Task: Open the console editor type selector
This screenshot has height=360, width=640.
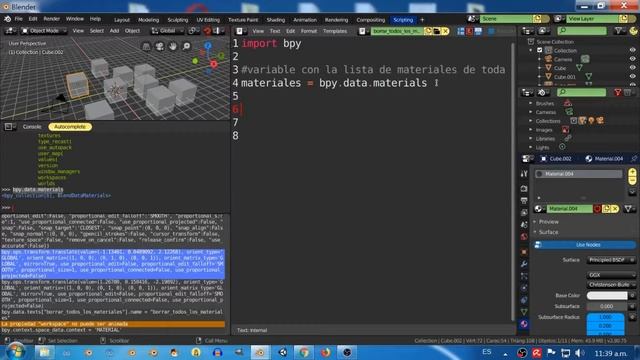Action: (10, 127)
